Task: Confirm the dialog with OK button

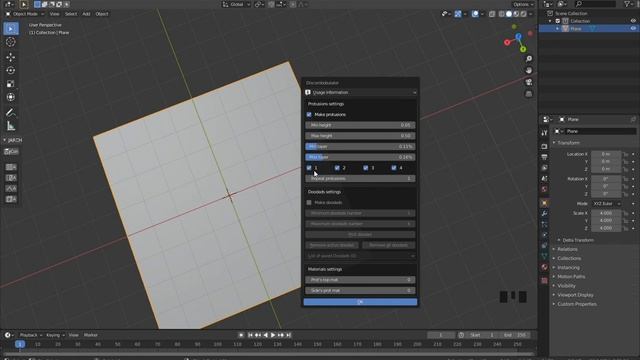Action: (x=360, y=302)
